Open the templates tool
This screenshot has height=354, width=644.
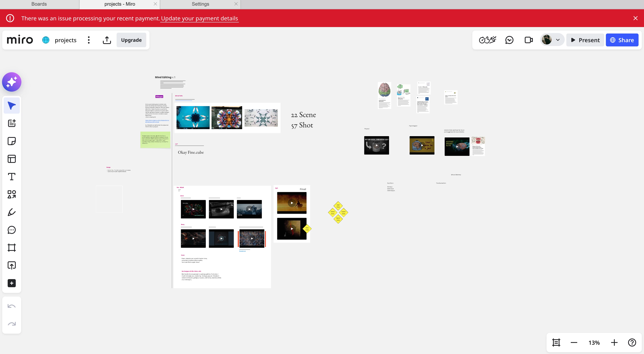pos(12,159)
